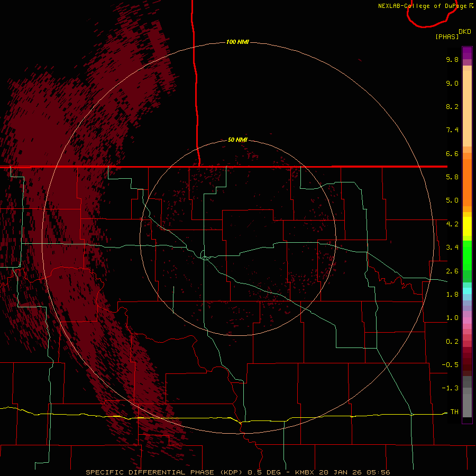Screen dimensions: 476x476
Task: Click the 2.6 scale value
Action: 452,271
